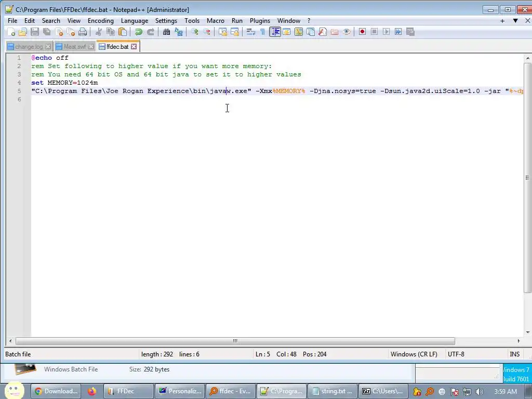Click the Zoom In icon
Image resolution: width=532 pixels, height=399 pixels.
(194, 32)
